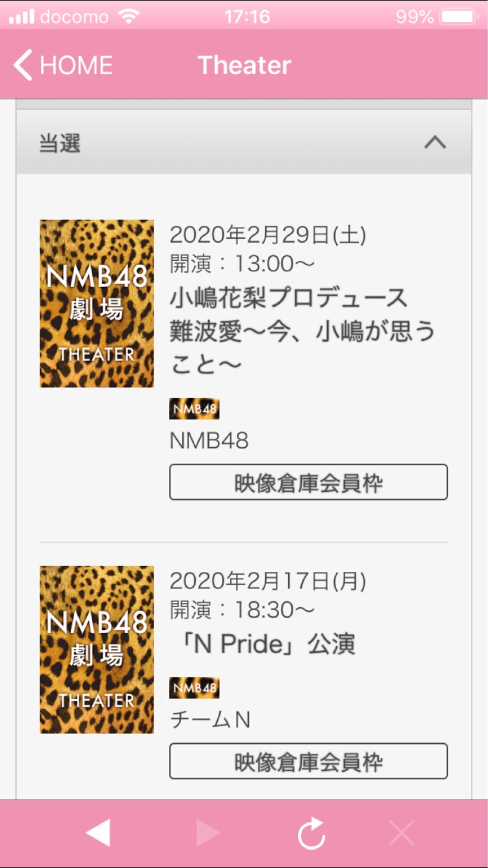Image resolution: width=488 pixels, height=868 pixels.
Task: Tap the X stop icon in the bottom bar
Action: 402,832
